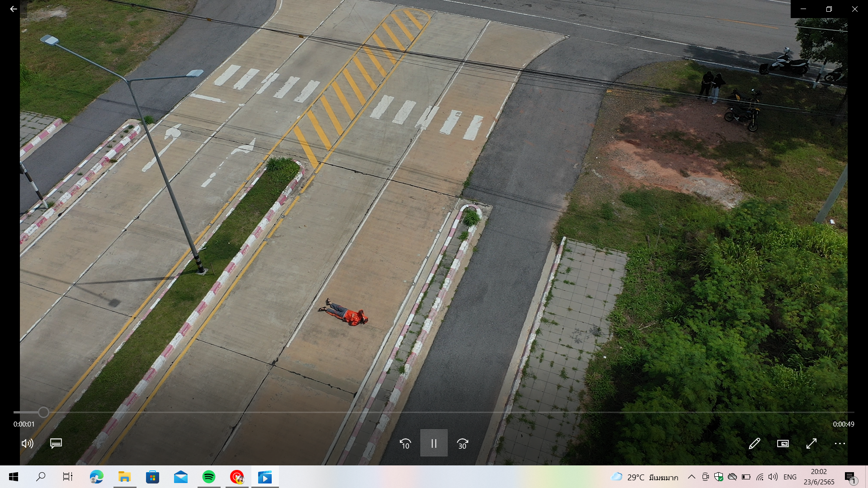
Task: Restore down the player window
Action: [829, 9]
